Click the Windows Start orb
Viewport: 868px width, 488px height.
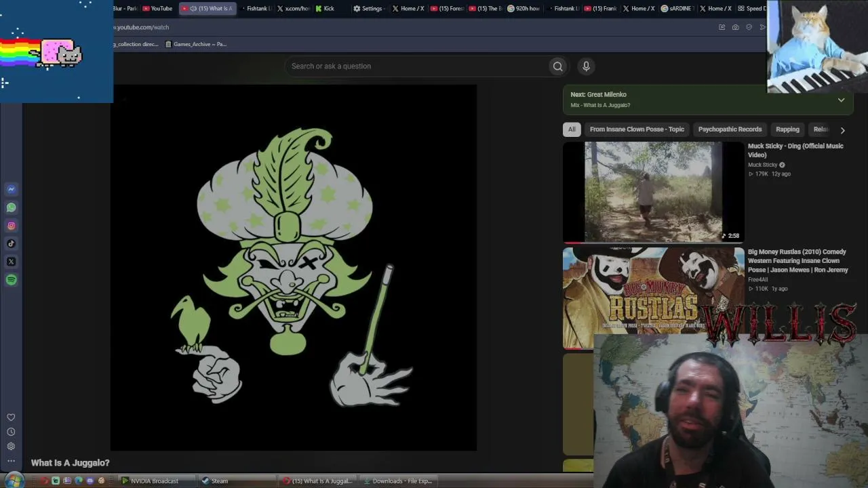[x=14, y=481]
